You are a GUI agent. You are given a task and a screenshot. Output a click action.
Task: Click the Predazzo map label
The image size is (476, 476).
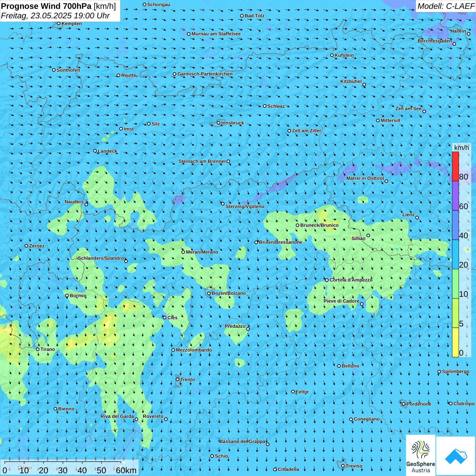235,326
